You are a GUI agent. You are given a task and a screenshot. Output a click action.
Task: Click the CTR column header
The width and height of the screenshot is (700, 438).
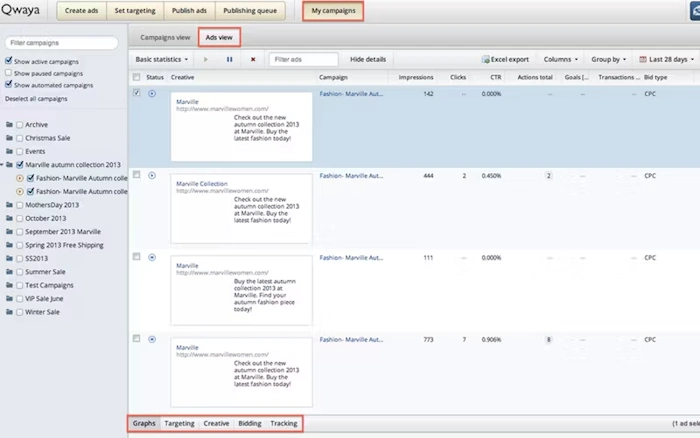[496, 77]
